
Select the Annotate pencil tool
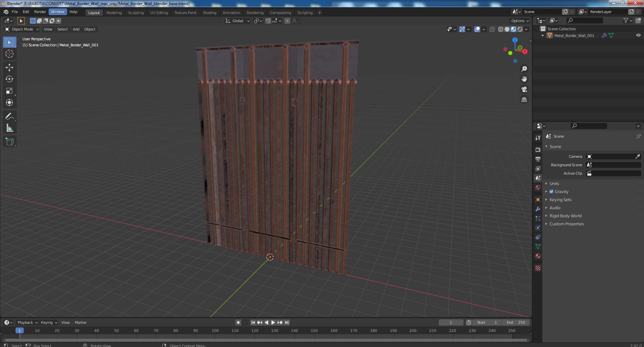click(9, 117)
